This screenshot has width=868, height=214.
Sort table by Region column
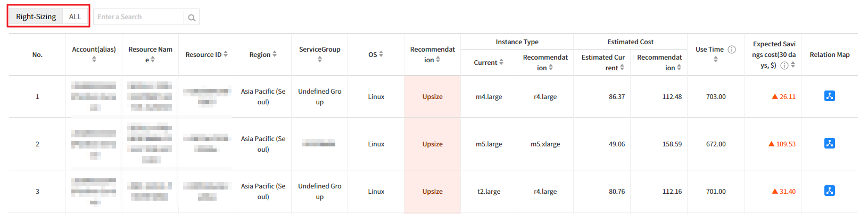[275, 54]
